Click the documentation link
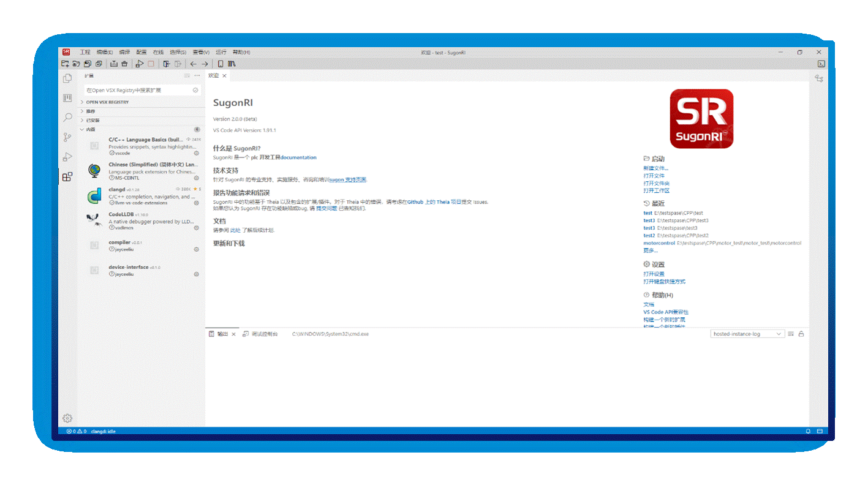This screenshot has height=485, width=868. point(298,157)
